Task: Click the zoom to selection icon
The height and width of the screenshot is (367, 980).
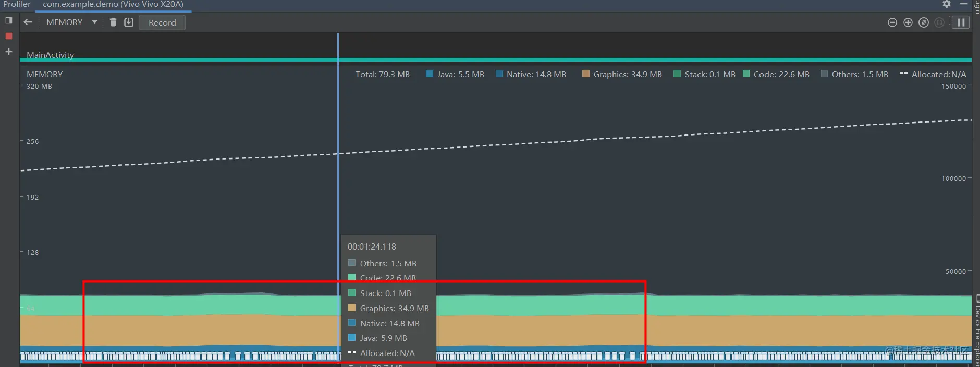Action: pos(939,22)
